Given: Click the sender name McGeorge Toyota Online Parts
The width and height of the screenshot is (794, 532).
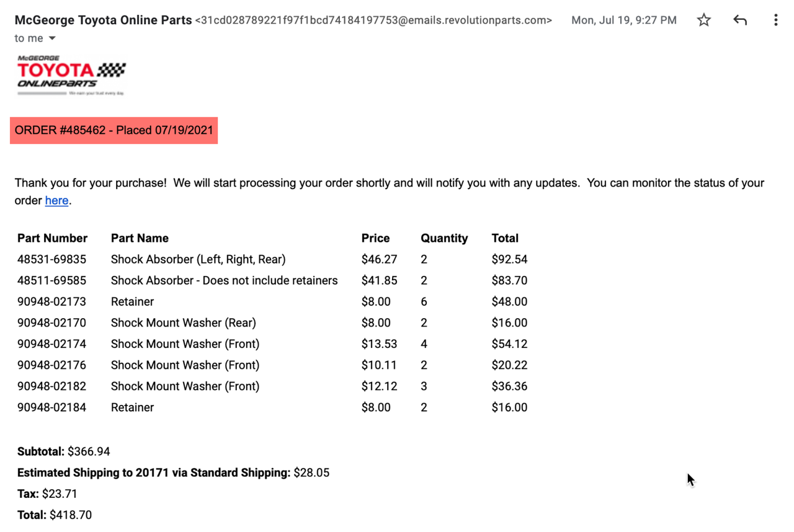Looking at the screenshot, I should 103,20.
